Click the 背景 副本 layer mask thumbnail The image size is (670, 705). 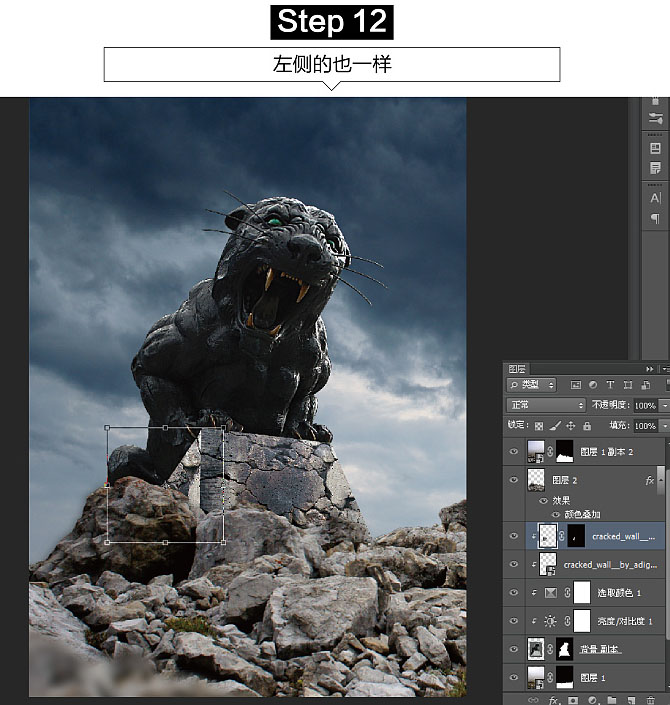[x=562, y=649]
